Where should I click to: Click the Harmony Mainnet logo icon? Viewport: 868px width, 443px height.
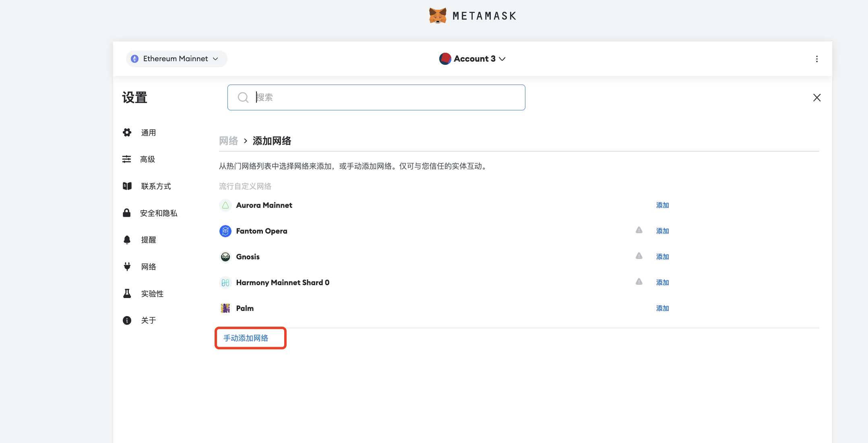(x=225, y=283)
